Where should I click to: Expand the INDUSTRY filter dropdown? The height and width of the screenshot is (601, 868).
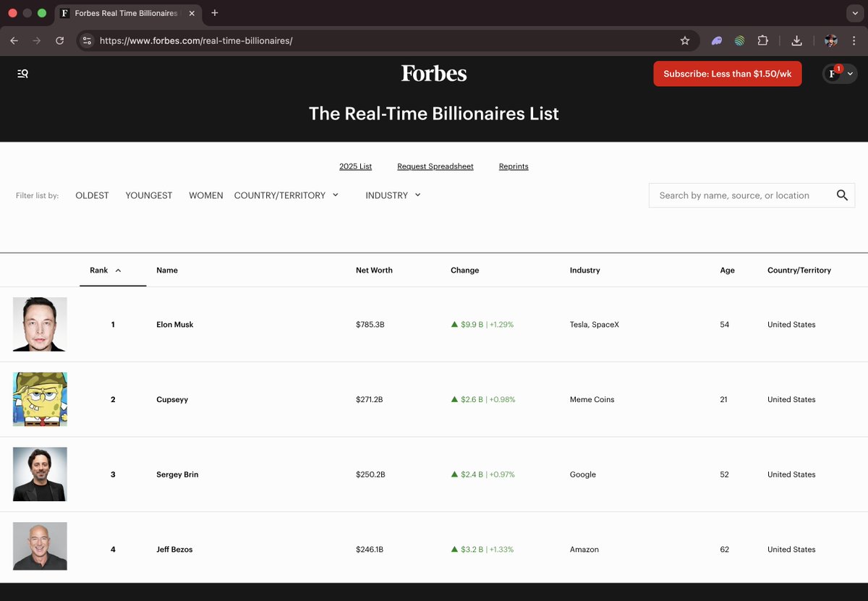(x=393, y=195)
